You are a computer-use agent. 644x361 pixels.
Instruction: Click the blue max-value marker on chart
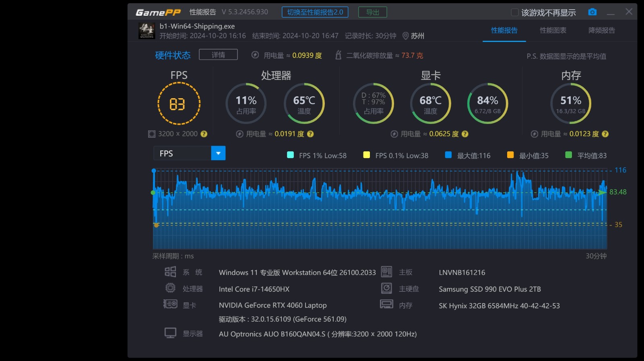[154, 171]
